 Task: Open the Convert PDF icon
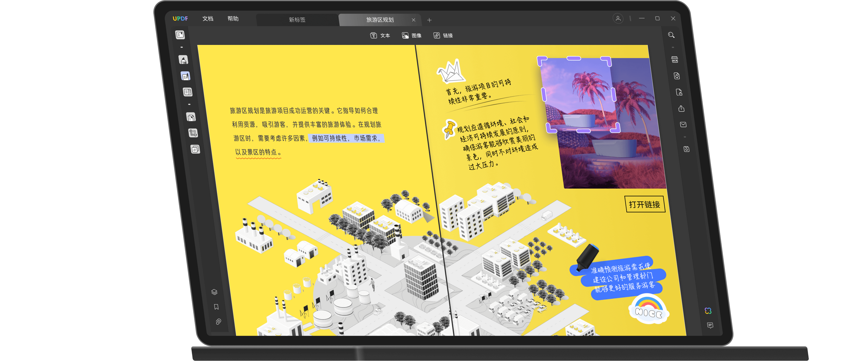[x=677, y=76]
